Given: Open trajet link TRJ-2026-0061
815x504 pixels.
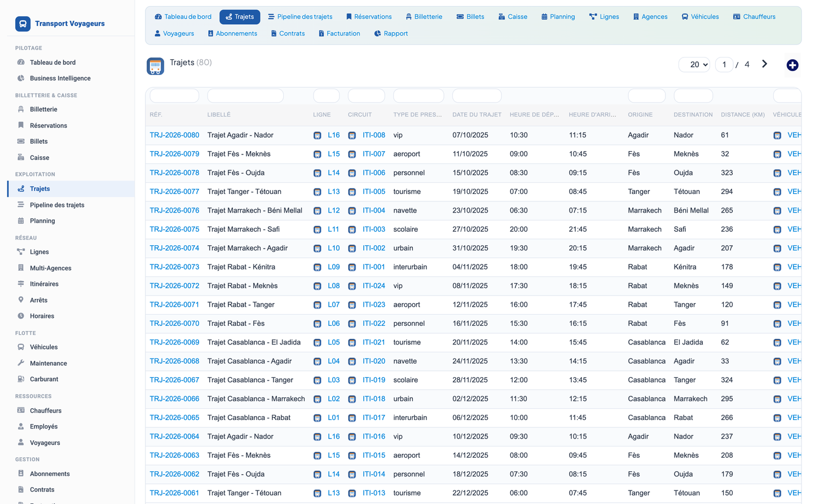Looking at the screenshot, I should [x=174, y=493].
